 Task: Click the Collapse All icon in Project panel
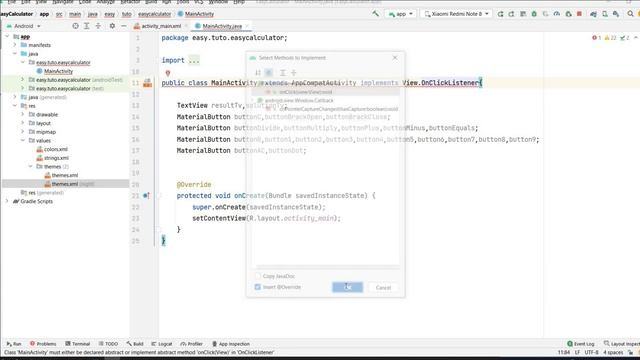click(98, 26)
